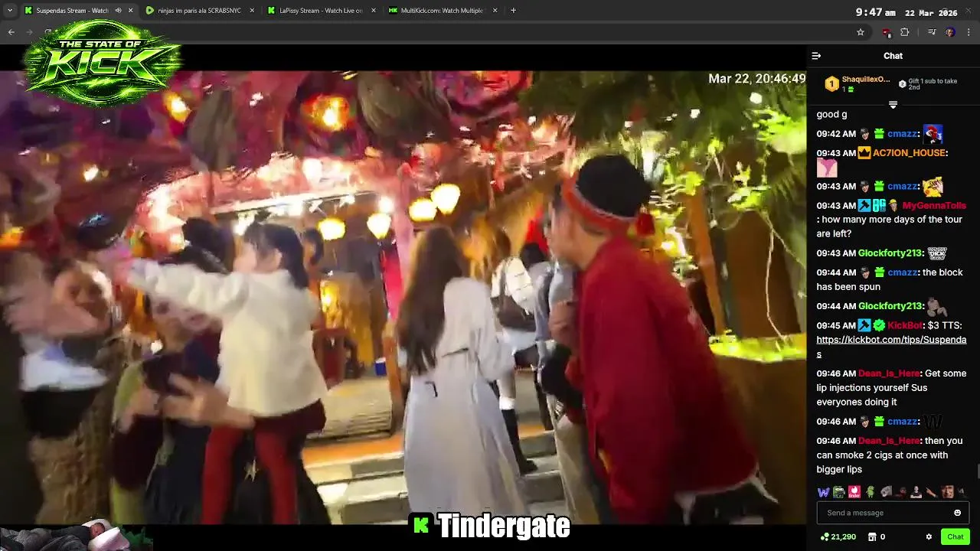Click cmazz green sub badge at 09:43
The height and width of the screenshot is (551, 980).
(880, 187)
